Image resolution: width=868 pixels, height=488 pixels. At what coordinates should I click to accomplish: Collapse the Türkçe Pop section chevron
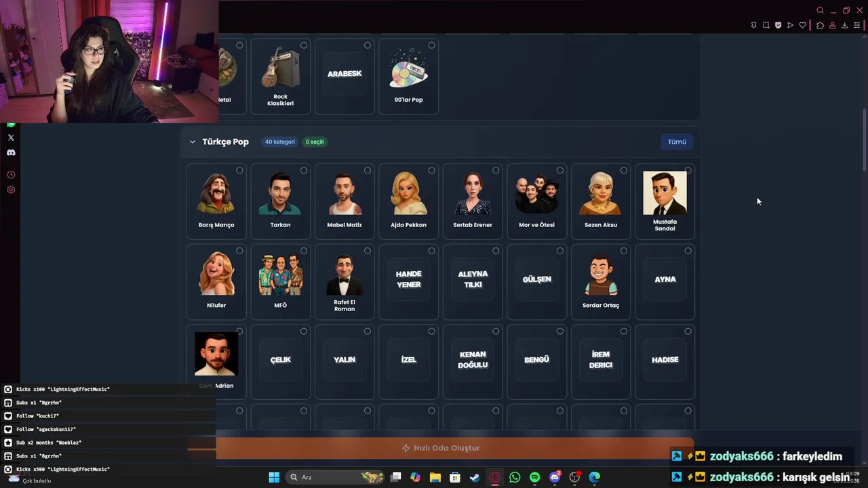point(193,142)
